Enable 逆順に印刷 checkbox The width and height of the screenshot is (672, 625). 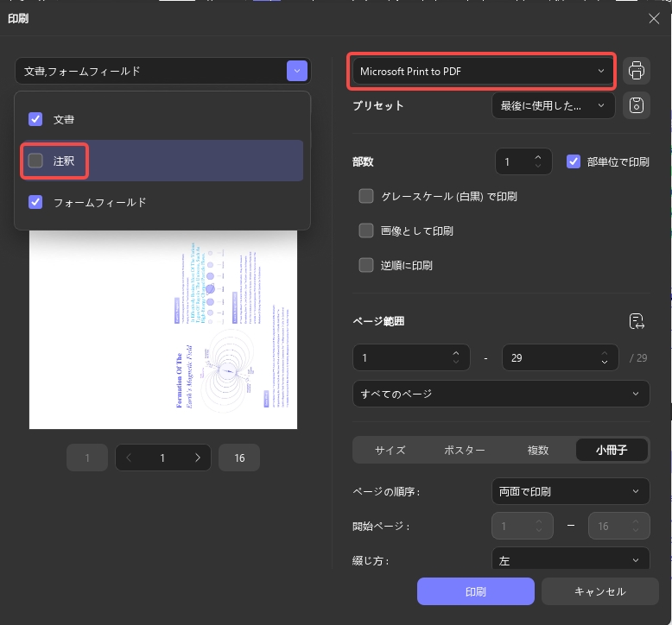(x=366, y=265)
